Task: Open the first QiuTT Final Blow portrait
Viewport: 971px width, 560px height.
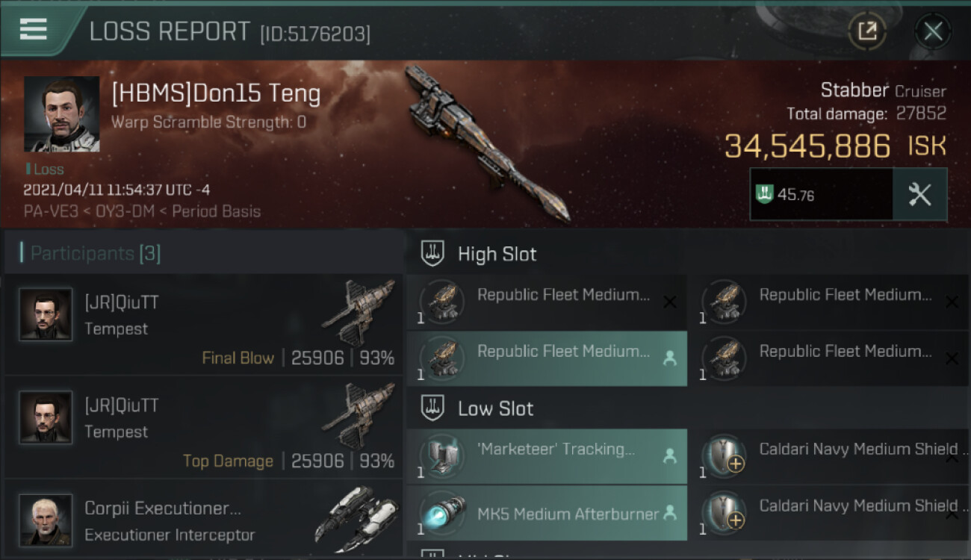Action: pos(46,314)
